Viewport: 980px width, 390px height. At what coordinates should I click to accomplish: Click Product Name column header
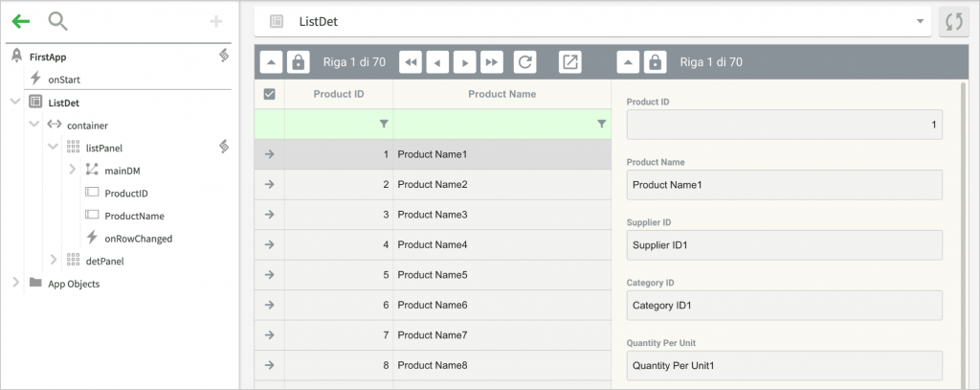pyautogui.click(x=501, y=94)
